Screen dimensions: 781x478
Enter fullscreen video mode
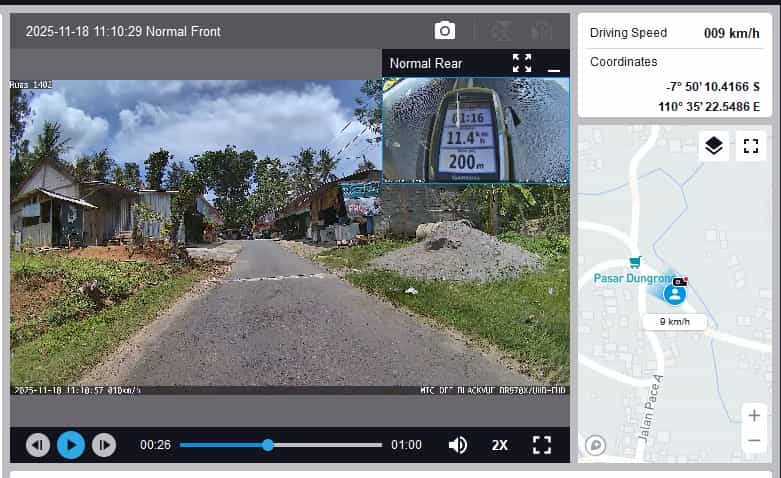542,445
